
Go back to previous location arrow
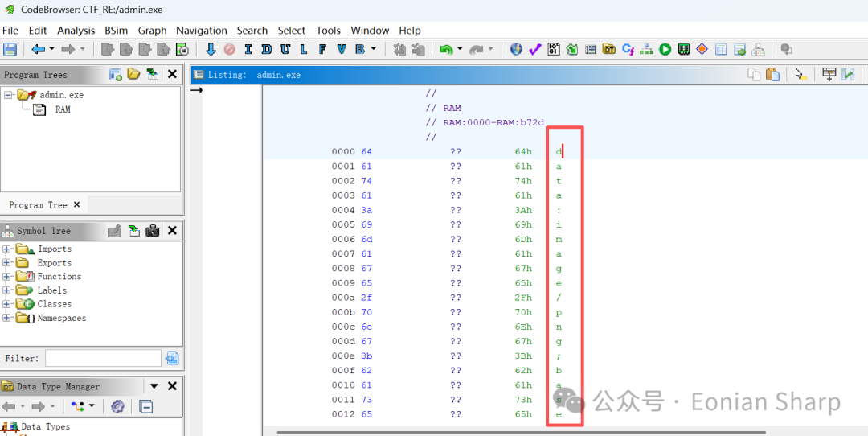(39, 49)
